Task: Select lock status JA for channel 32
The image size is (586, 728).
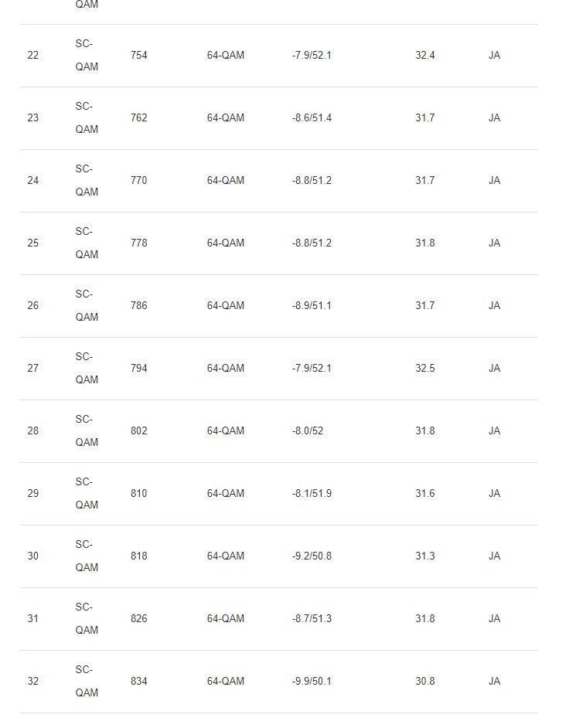Action: click(494, 682)
